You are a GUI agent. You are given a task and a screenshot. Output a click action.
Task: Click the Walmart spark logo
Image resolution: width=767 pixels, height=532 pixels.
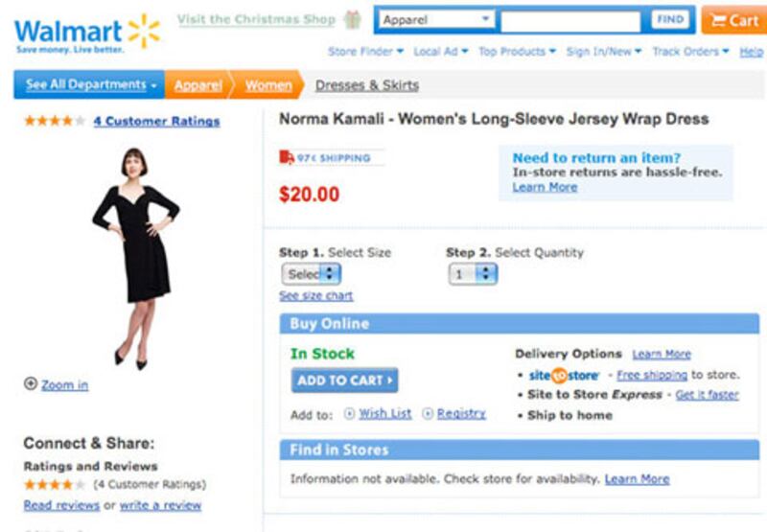[143, 30]
